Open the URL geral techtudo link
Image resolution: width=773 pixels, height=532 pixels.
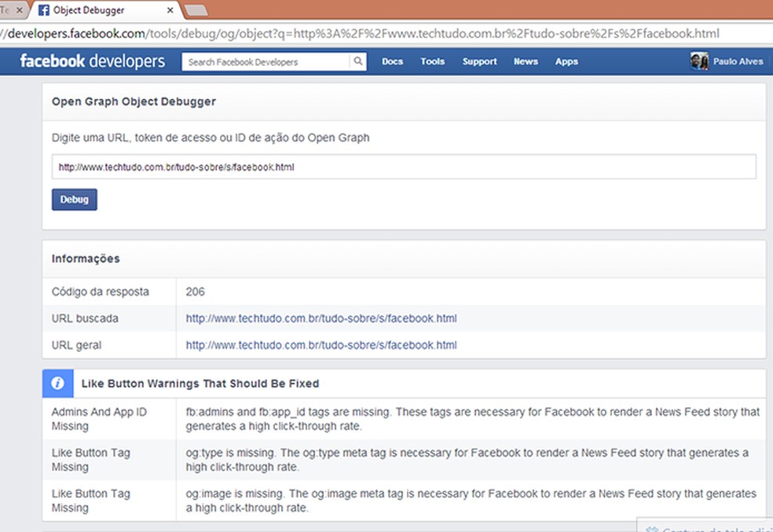point(321,345)
